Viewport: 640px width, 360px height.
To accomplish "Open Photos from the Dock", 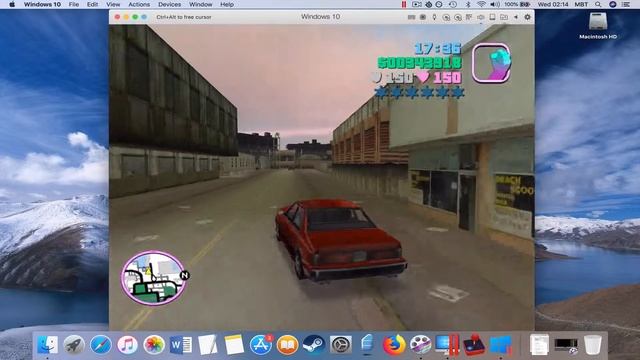I will 154,345.
